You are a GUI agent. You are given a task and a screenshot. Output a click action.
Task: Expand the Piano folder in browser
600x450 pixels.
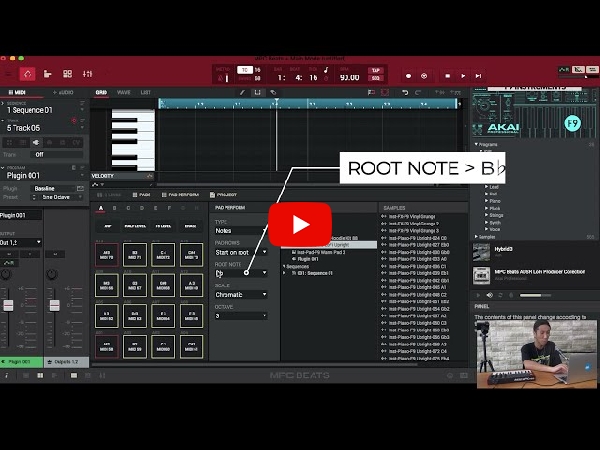(x=487, y=201)
